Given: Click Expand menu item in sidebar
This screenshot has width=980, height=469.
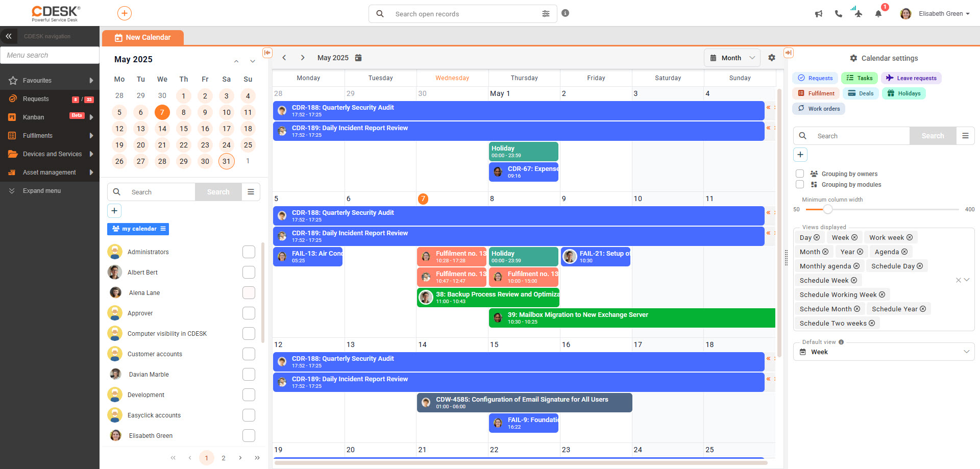Looking at the screenshot, I should tap(50, 191).
